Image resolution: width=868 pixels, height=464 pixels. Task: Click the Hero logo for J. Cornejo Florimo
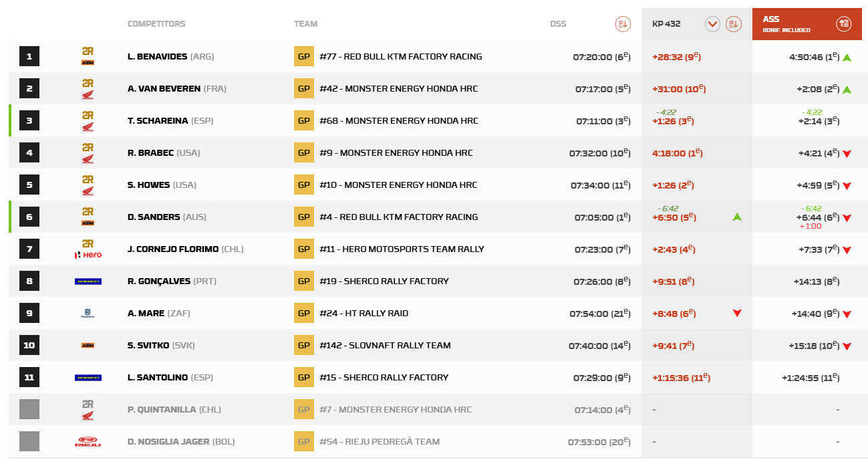[x=88, y=254]
